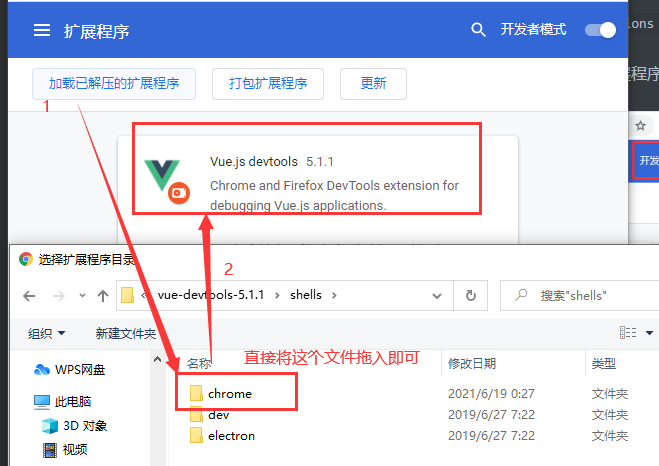
Task: Click the 视频 film icon
Action: [50, 450]
